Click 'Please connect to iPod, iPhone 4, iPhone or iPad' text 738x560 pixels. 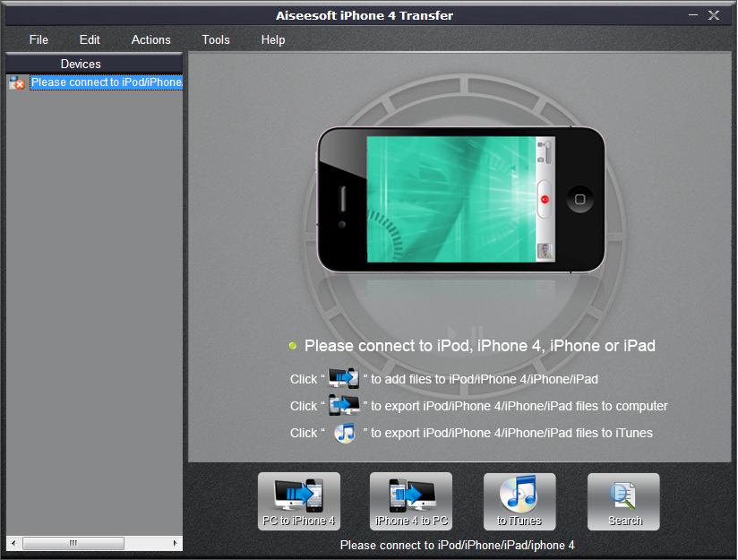pos(479,346)
